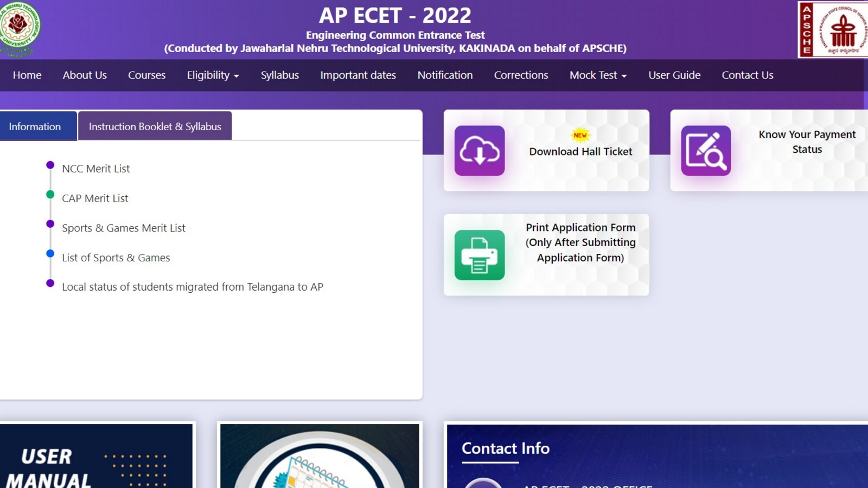The width and height of the screenshot is (868, 488).
Task: Go to the Home menu item
Action: click(x=27, y=75)
